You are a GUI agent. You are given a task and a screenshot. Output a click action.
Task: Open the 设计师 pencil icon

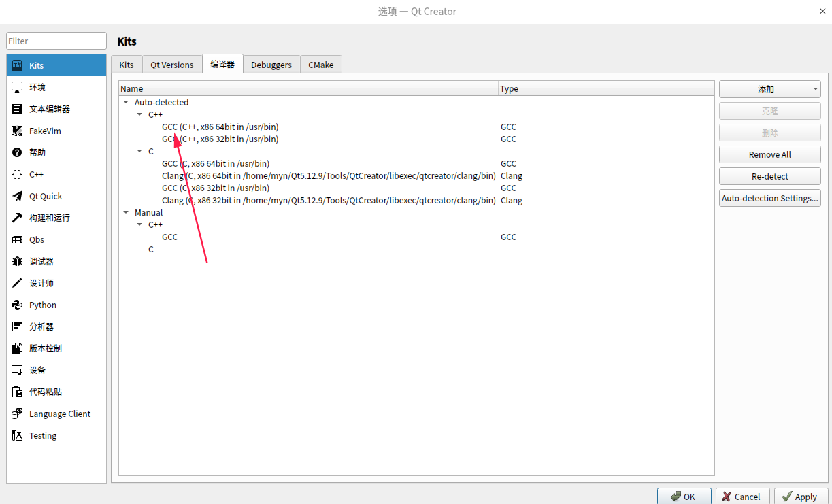(x=17, y=283)
